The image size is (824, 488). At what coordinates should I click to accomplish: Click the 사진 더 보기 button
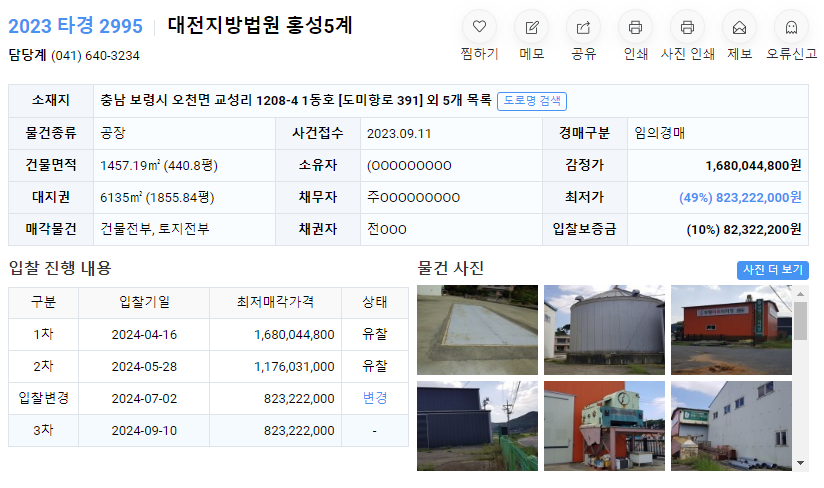coord(772,270)
